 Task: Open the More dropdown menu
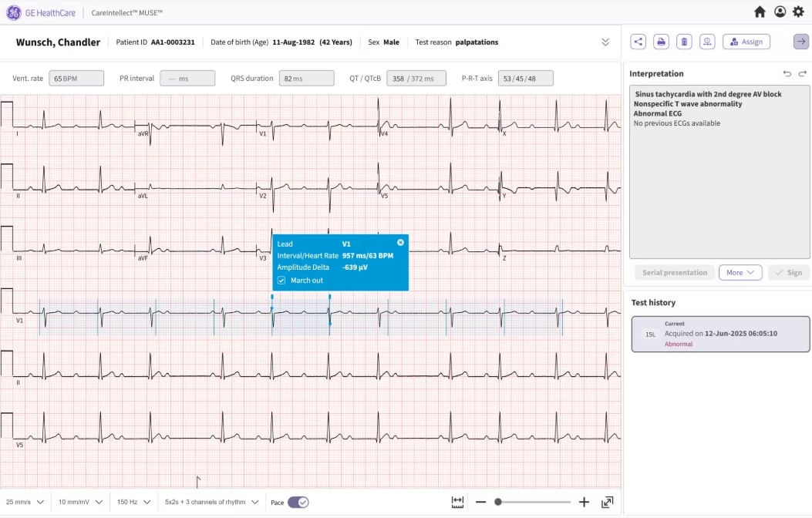point(740,273)
